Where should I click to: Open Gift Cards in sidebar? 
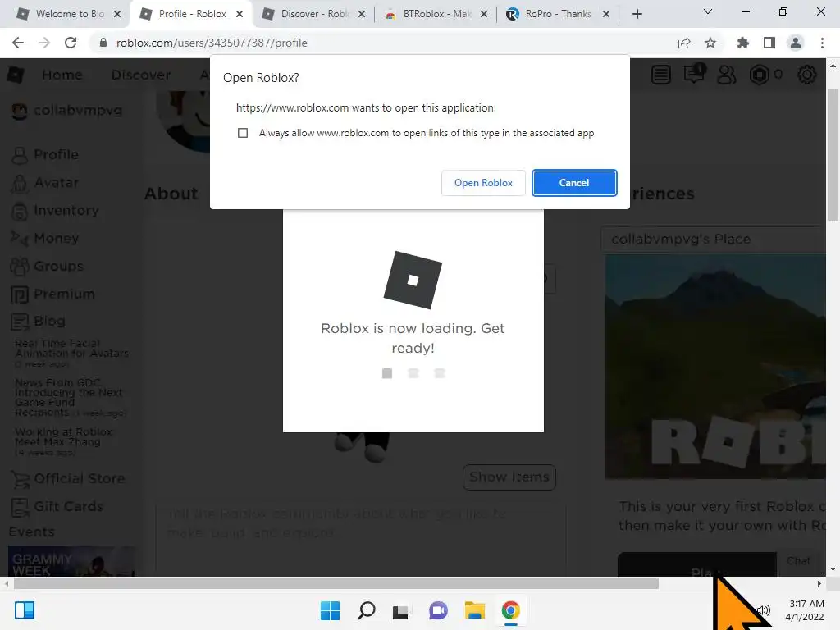coord(57,507)
